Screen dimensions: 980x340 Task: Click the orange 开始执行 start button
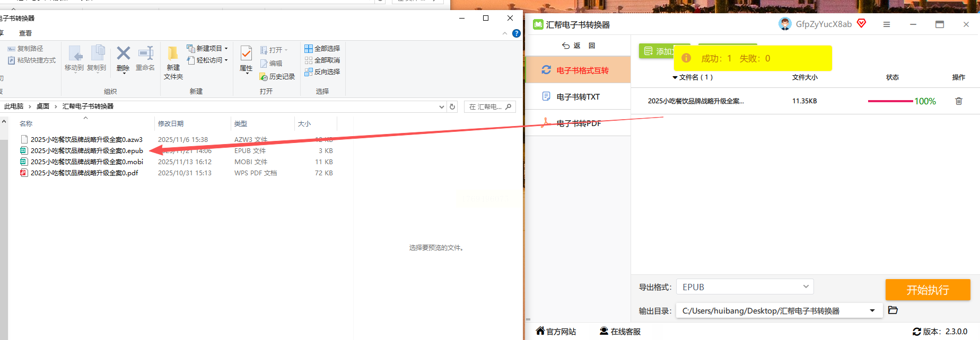pos(928,290)
